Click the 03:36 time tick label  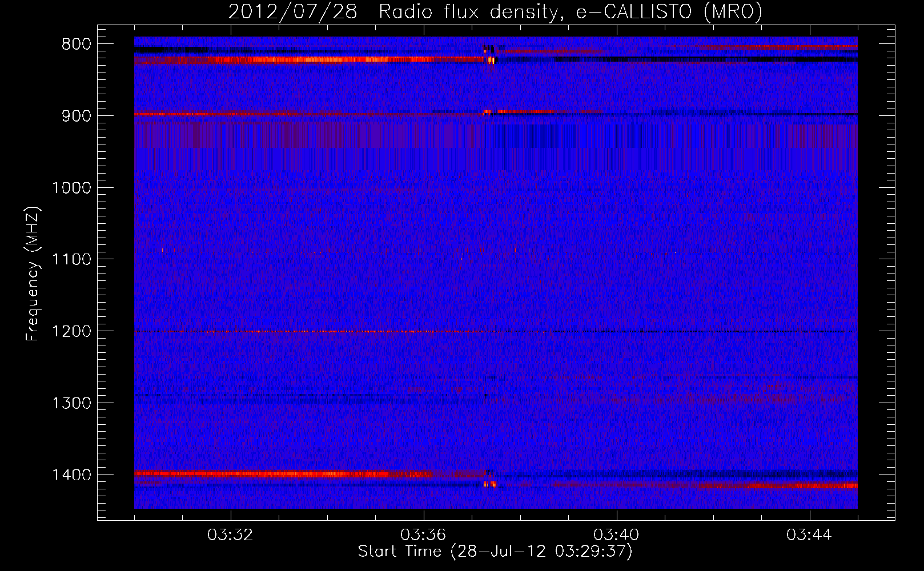[423, 535]
